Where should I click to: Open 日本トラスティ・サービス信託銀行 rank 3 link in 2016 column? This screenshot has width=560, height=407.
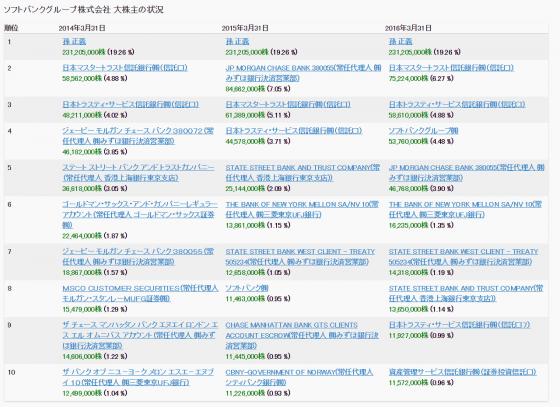(457, 105)
